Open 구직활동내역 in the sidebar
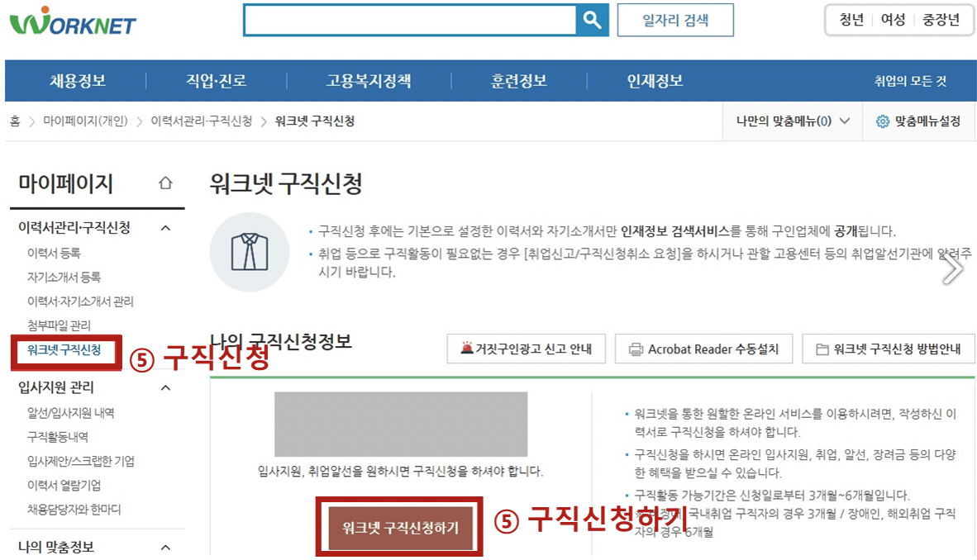 [57, 437]
